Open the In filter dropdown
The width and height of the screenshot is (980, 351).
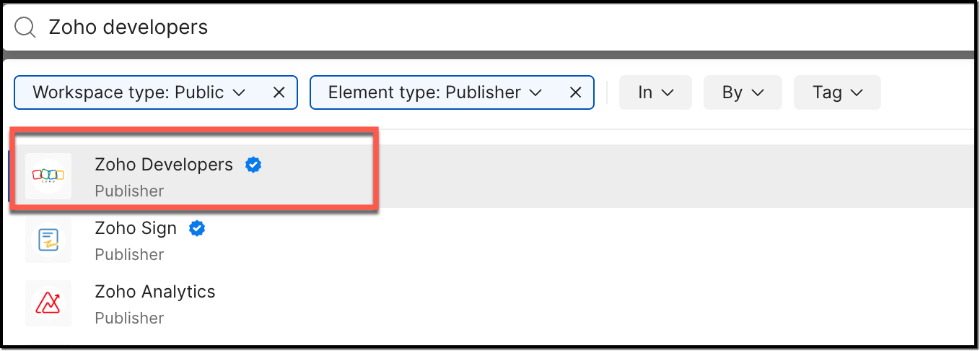(x=655, y=92)
